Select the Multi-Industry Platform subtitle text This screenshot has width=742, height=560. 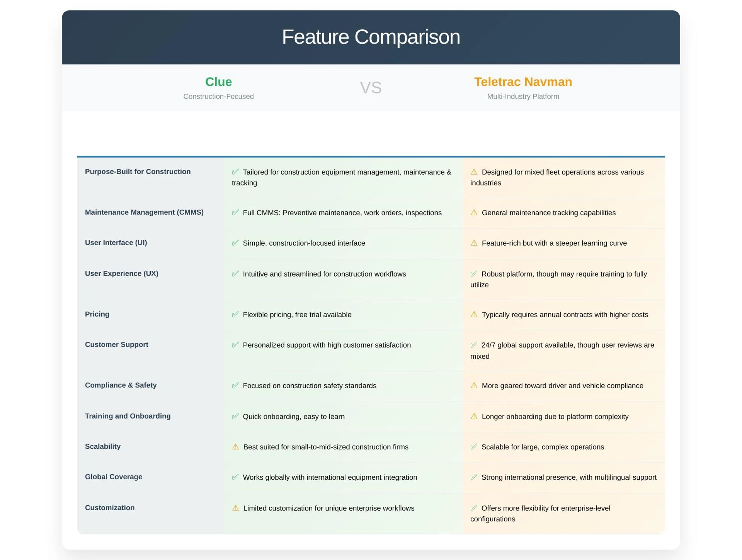tap(522, 96)
